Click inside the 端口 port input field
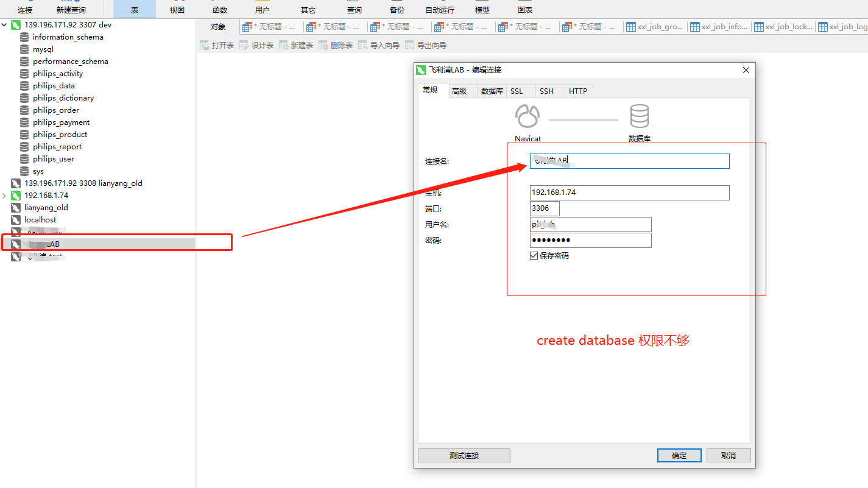 tap(544, 208)
